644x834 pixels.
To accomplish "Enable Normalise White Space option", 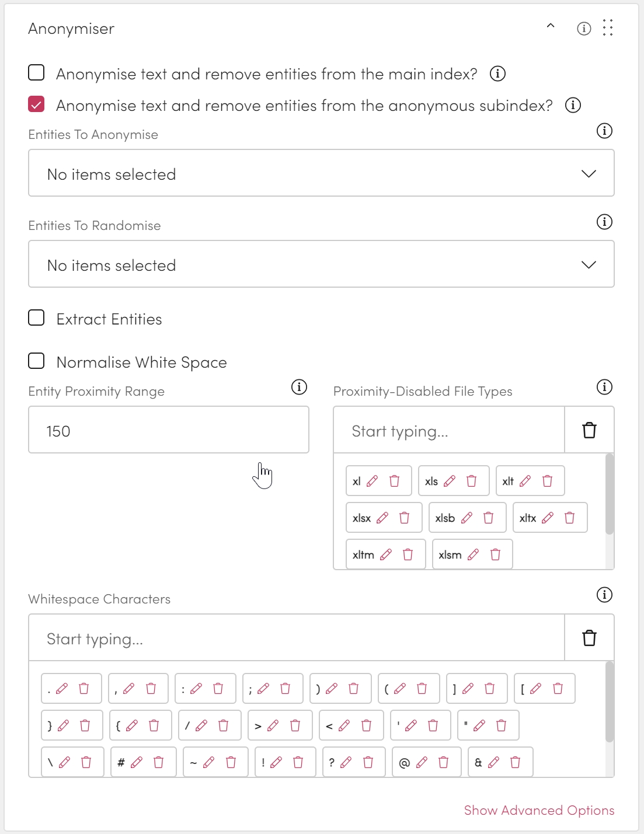I will tap(36, 361).
